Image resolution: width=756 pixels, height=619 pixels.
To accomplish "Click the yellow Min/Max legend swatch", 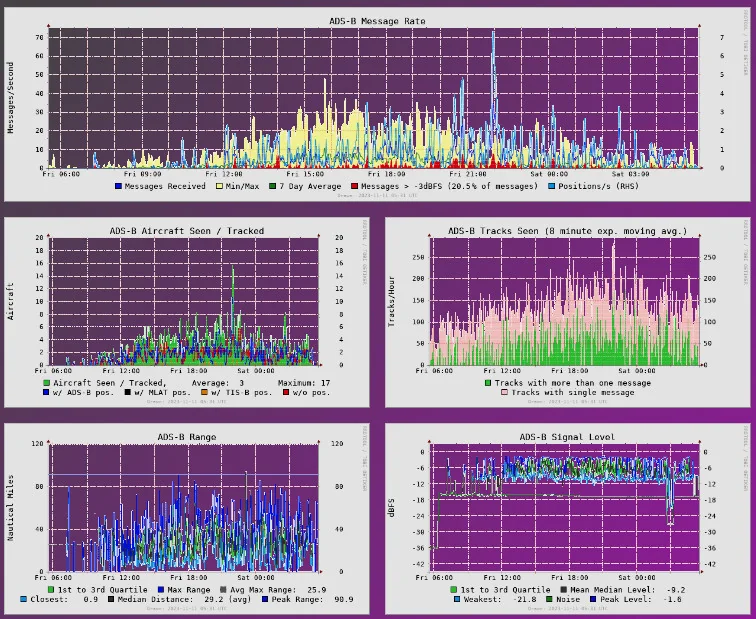I will (219, 186).
